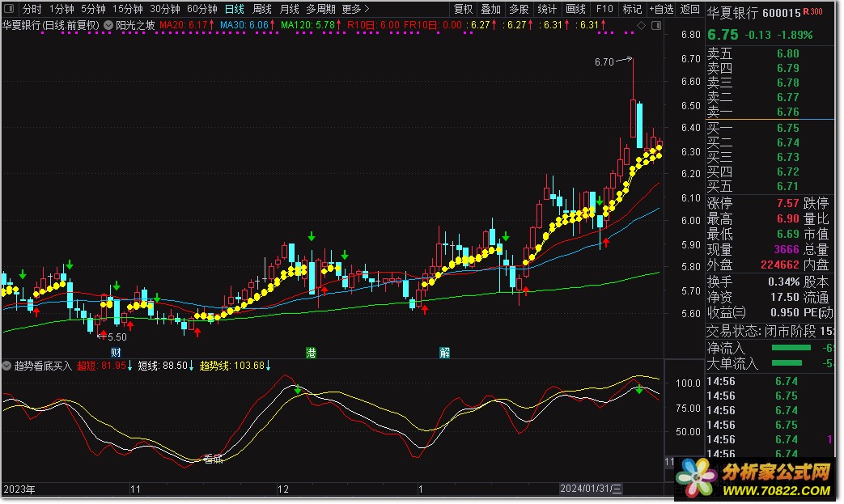Select the 1分钟 period
Image resolution: width=844 pixels, height=504 pixels.
click(x=61, y=9)
